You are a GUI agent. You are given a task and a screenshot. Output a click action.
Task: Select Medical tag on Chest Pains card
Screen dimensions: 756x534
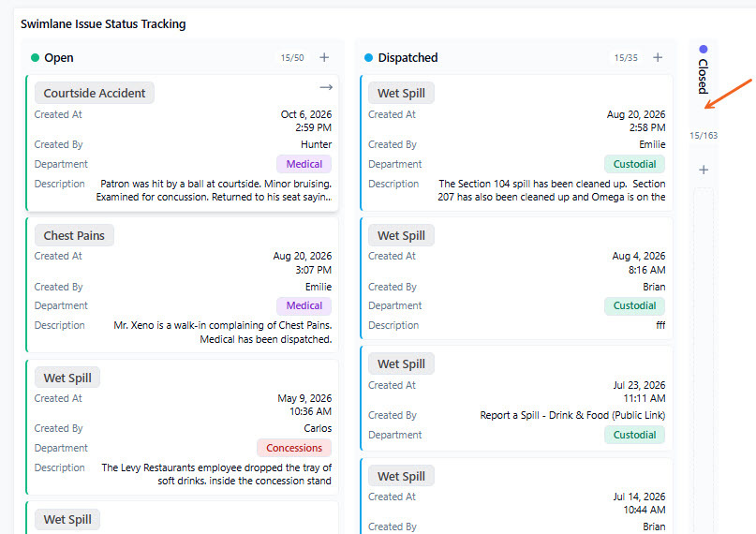point(304,305)
